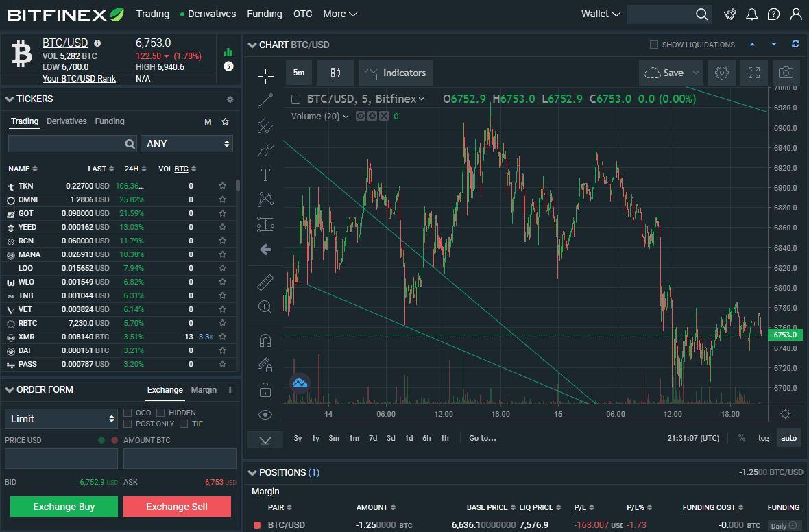Open chart settings gear
Image resolution: width=809 pixels, height=532 pixels.
tap(722, 73)
